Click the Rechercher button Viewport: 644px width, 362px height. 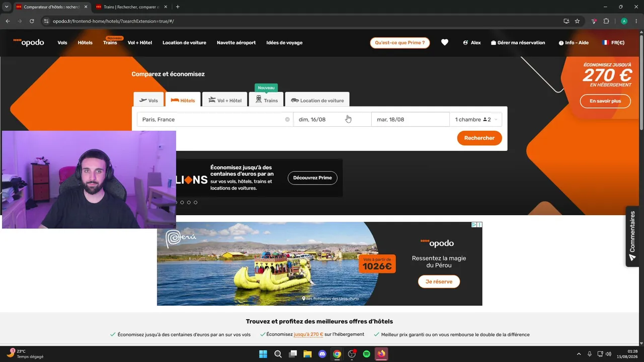click(x=479, y=138)
